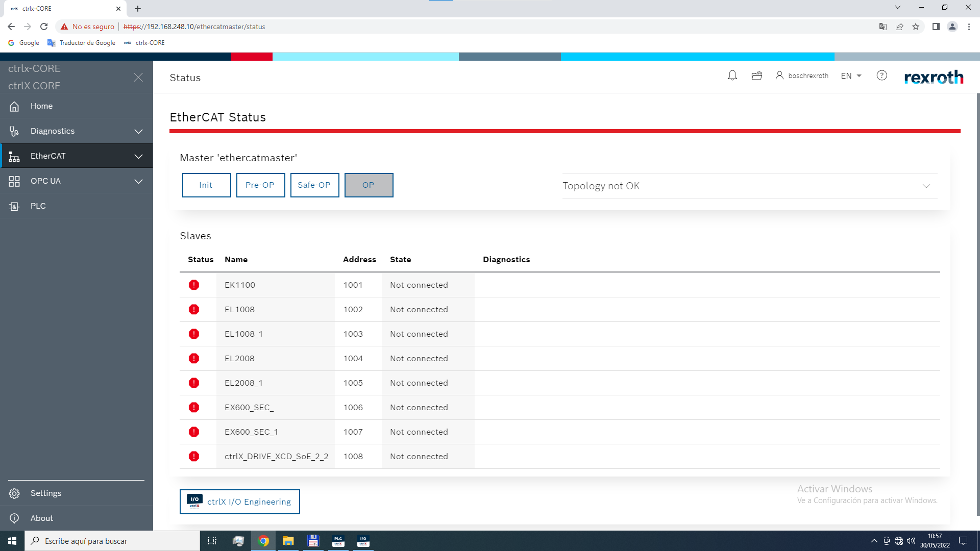Click the notifications bell icon
The image size is (980, 551).
coord(732,76)
